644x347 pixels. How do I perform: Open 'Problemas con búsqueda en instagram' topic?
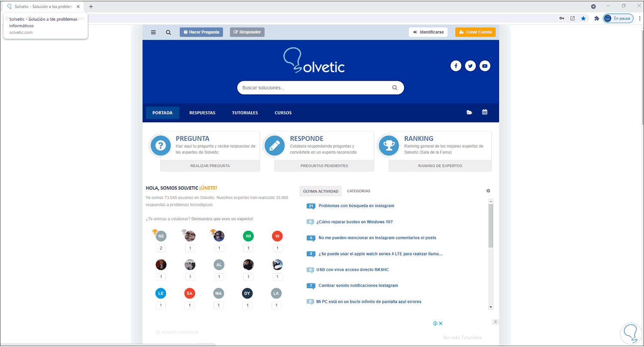tap(356, 206)
